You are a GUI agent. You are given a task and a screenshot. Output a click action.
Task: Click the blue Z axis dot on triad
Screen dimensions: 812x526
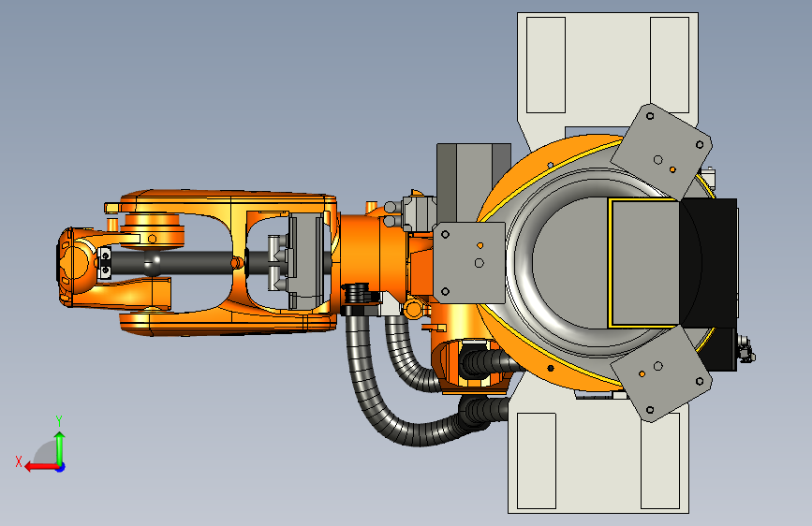pyautogui.click(x=61, y=467)
